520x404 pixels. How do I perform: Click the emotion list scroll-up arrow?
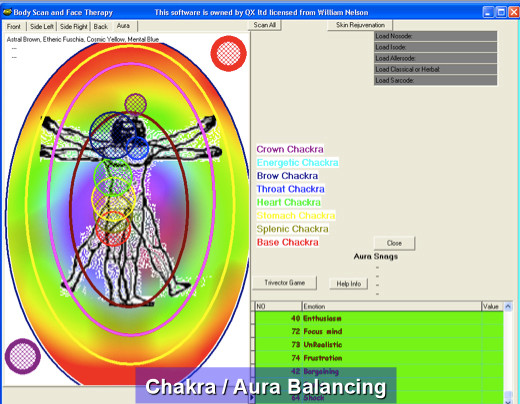[x=508, y=306]
